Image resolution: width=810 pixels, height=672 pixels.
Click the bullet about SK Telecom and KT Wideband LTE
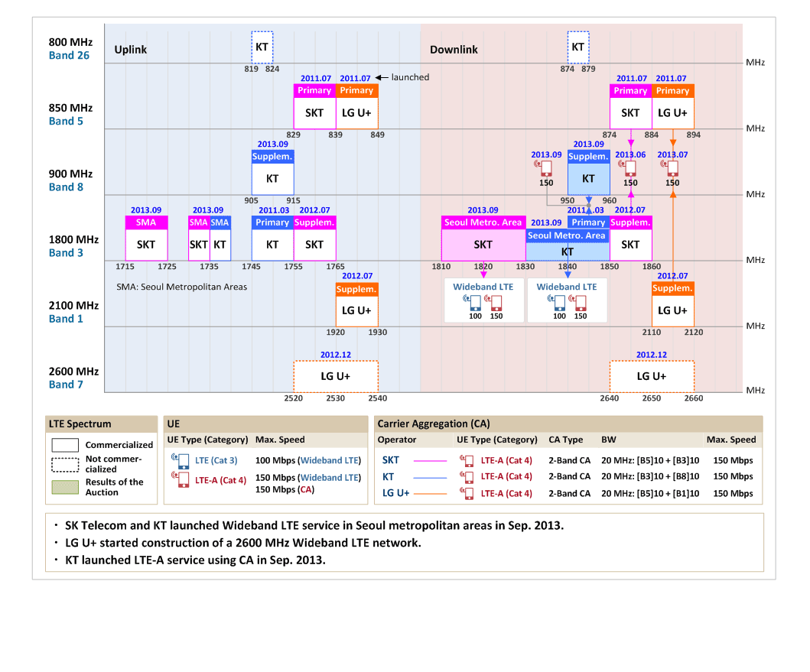pyautogui.click(x=314, y=525)
